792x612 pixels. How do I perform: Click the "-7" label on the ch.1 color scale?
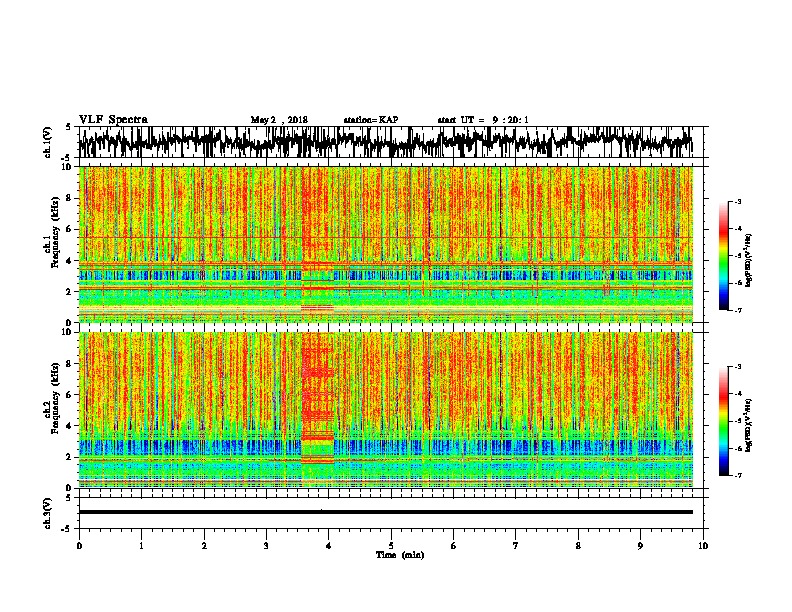pyautogui.click(x=738, y=310)
